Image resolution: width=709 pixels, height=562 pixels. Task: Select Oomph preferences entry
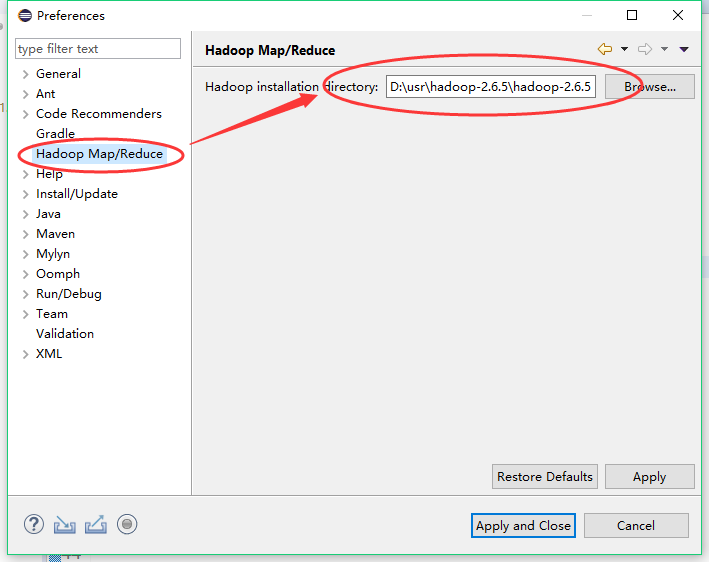[58, 274]
